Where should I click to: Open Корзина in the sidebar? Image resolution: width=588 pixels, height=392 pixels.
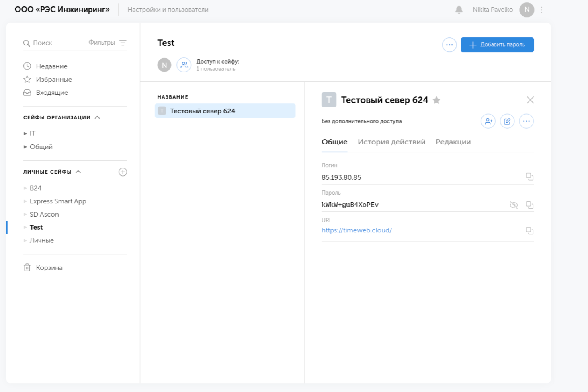tap(49, 268)
